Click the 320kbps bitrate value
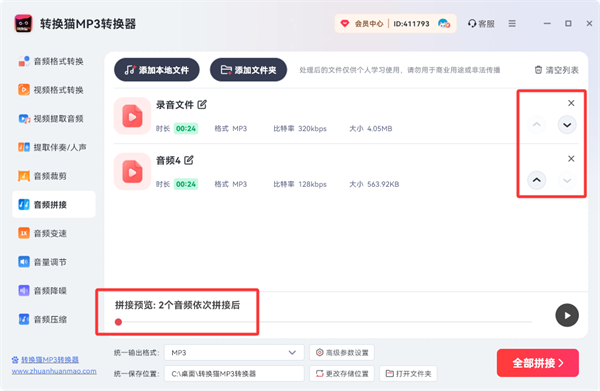 pos(313,129)
